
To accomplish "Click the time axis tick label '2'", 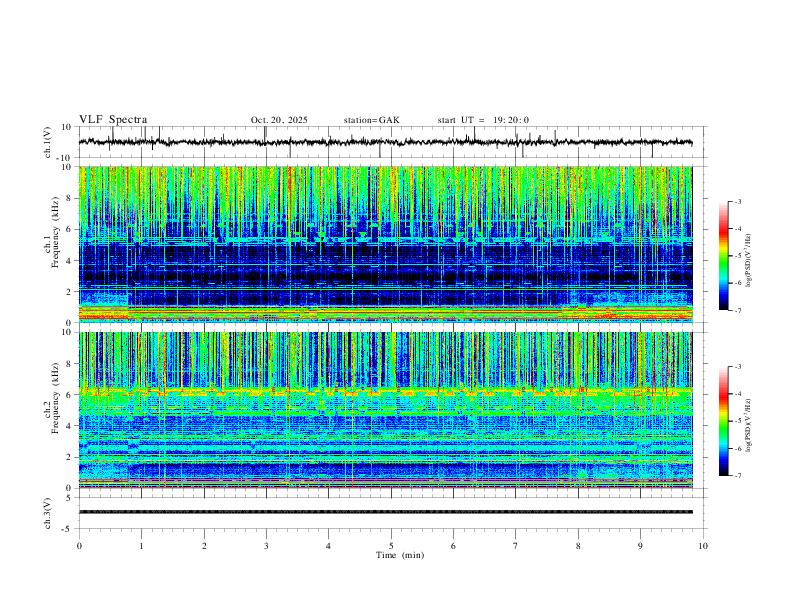I will pyautogui.click(x=204, y=546).
